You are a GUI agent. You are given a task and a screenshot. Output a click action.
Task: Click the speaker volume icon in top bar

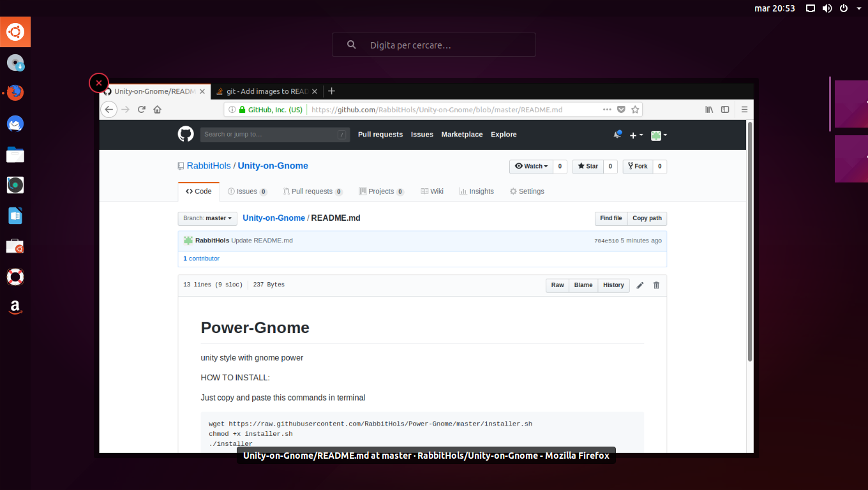tap(827, 8)
